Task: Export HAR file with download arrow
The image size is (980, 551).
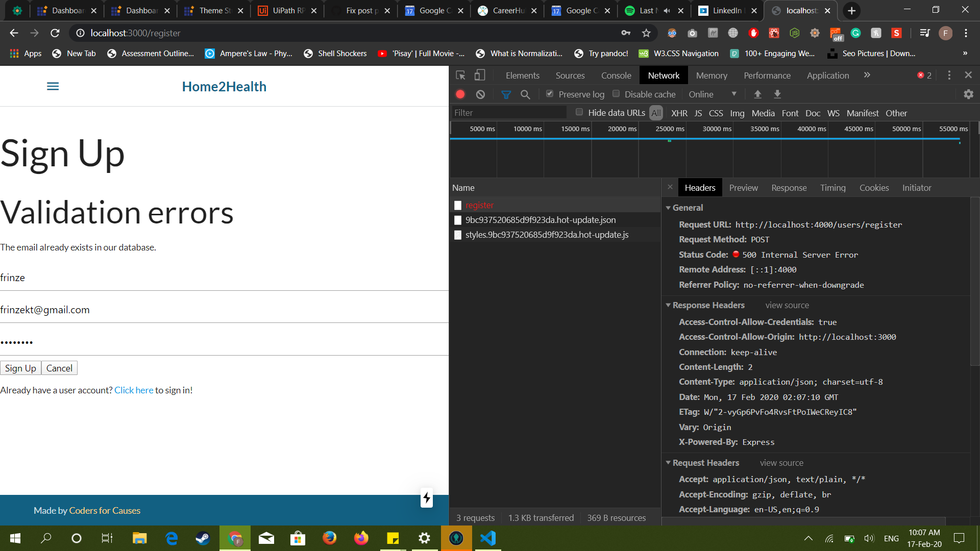Action: click(777, 94)
